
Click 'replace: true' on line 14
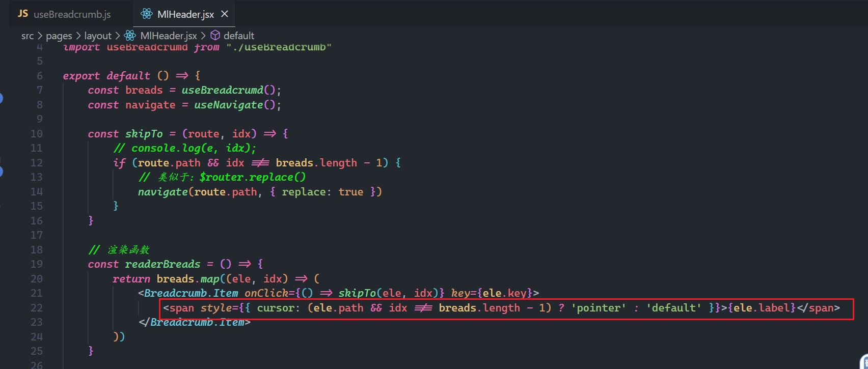322,192
